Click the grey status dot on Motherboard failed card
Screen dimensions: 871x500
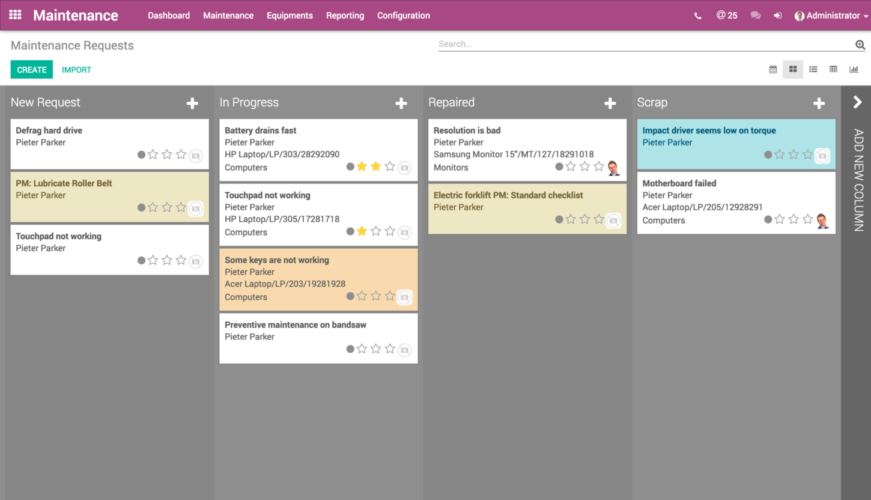coord(768,220)
